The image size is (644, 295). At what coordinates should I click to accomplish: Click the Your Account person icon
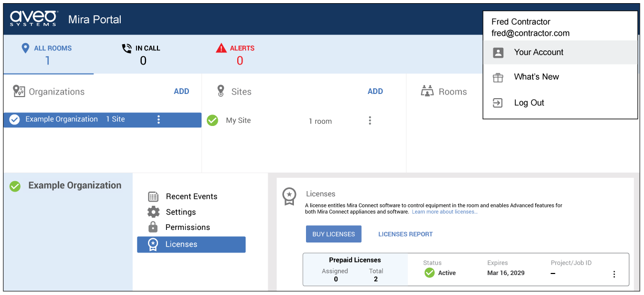tap(498, 52)
